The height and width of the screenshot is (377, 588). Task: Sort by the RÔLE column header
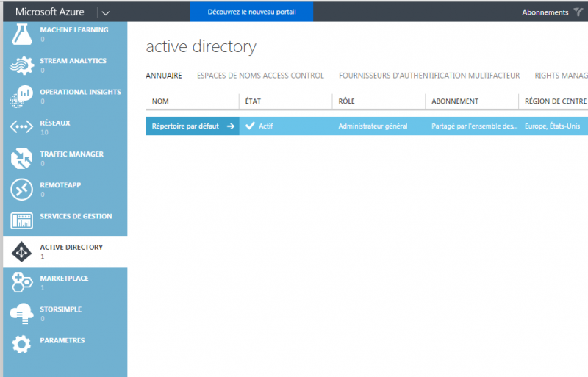point(346,101)
